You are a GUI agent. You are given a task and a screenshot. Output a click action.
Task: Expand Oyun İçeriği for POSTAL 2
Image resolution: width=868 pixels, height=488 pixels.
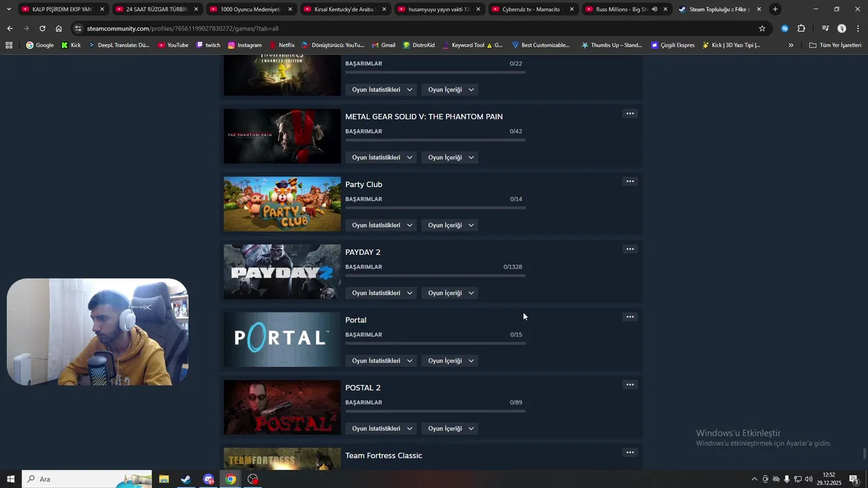pyautogui.click(x=450, y=428)
